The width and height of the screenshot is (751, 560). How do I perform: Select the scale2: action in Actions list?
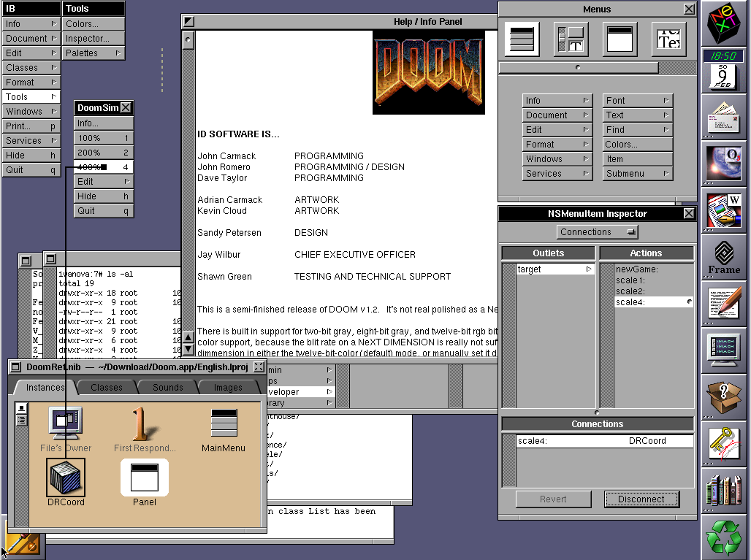point(630,291)
